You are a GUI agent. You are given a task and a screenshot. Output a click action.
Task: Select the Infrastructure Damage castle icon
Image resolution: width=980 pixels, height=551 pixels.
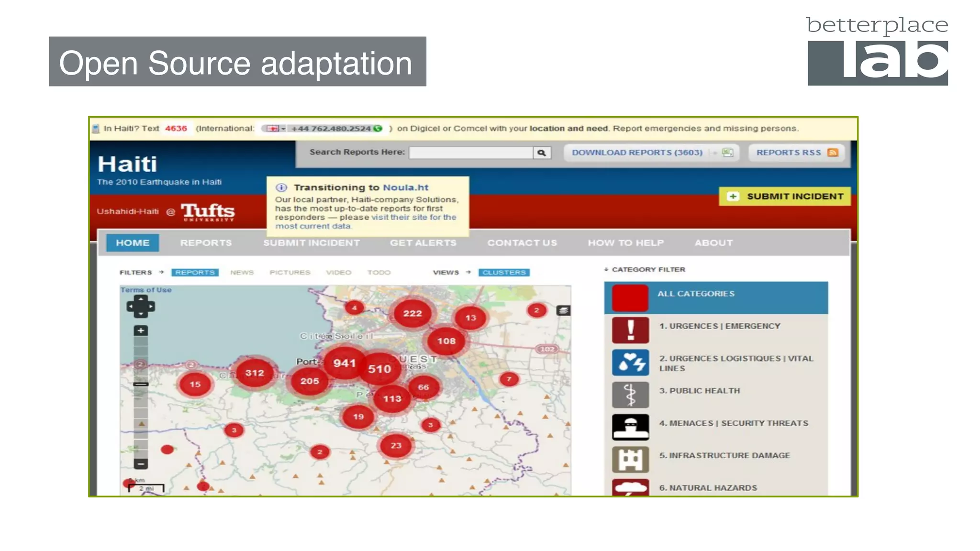click(630, 459)
